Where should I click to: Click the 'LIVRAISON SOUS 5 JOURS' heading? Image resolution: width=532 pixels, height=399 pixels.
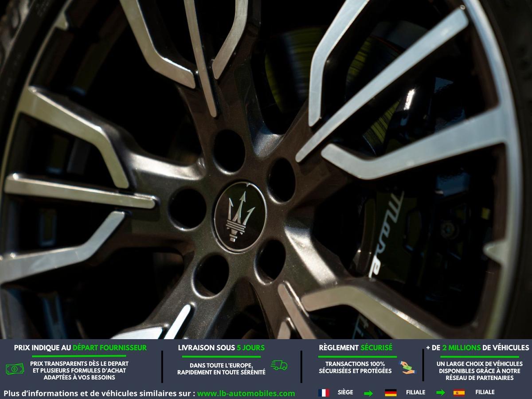click(221, 348)
